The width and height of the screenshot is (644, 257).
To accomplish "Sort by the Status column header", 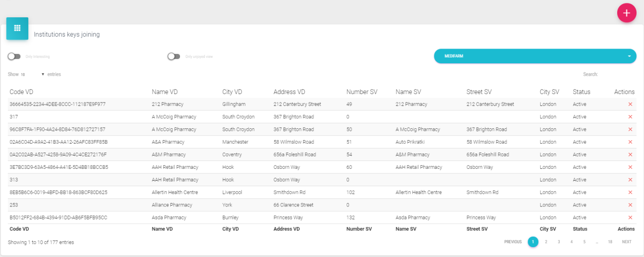I will pyautogui.click(x=581, y=92).
